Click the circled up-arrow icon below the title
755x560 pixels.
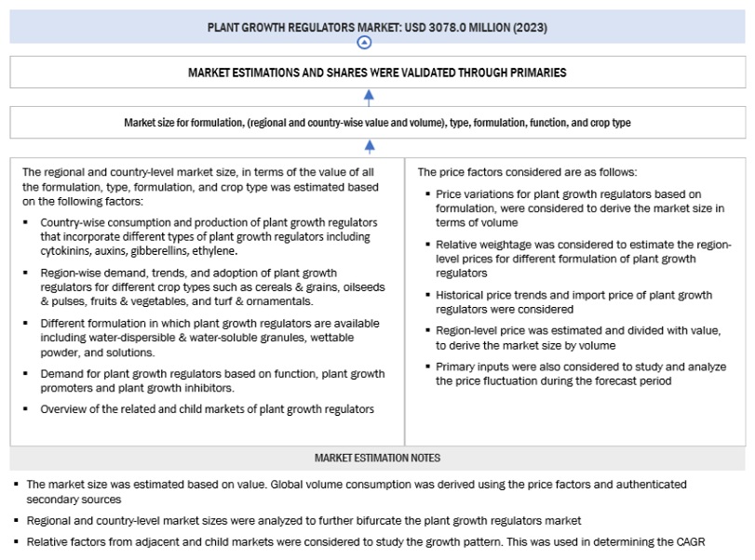[x=364, y=43]
